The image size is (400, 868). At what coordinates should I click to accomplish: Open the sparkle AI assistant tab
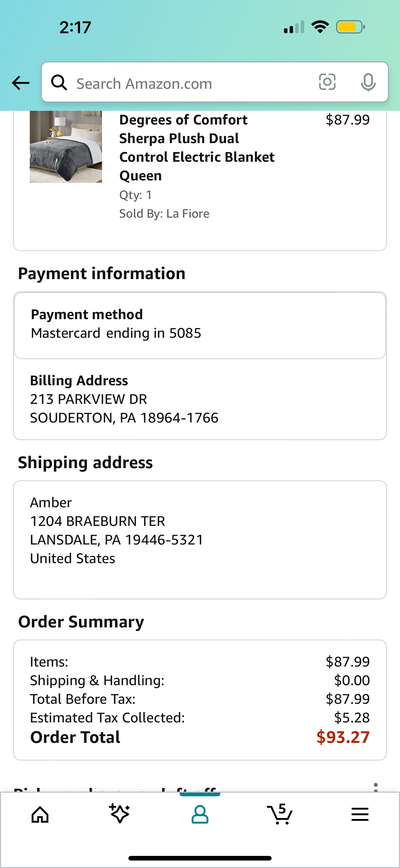(x=119, y=813)
